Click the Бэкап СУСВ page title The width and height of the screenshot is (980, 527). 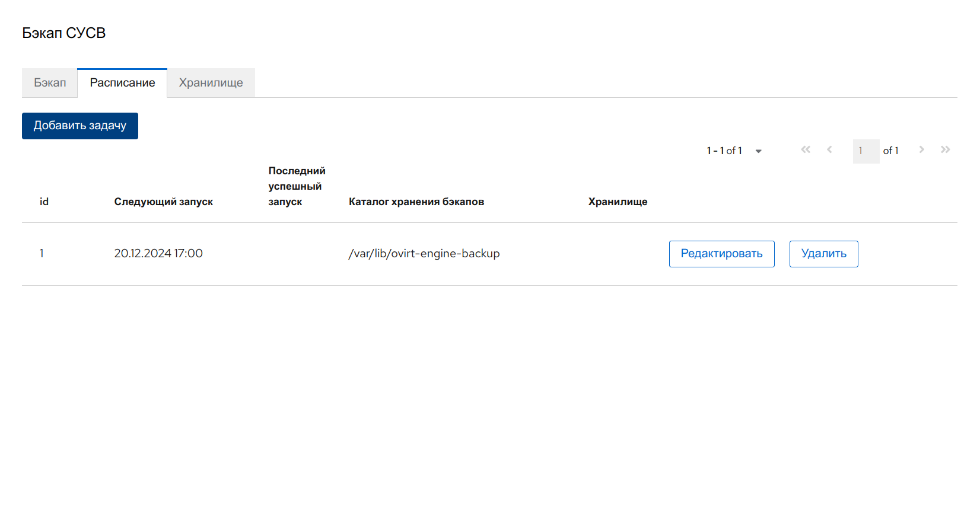(64, 33)
